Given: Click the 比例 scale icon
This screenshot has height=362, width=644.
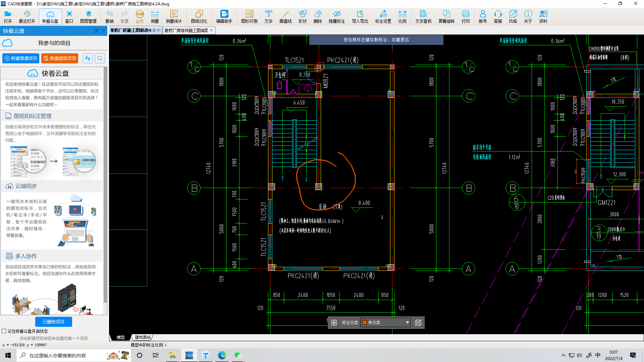Looking at the screenshot, I should pos(402,16).
